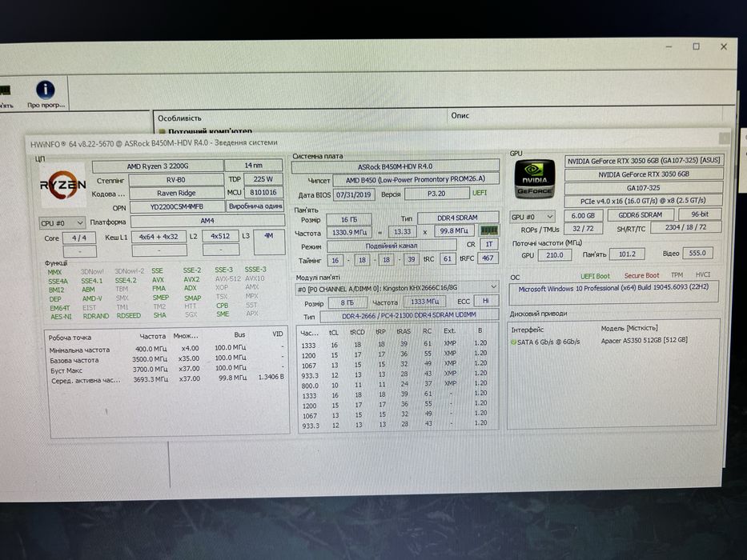Click the DDR4 SDRAM type field
The image size is (747, 560).
[x=457, y=218]
